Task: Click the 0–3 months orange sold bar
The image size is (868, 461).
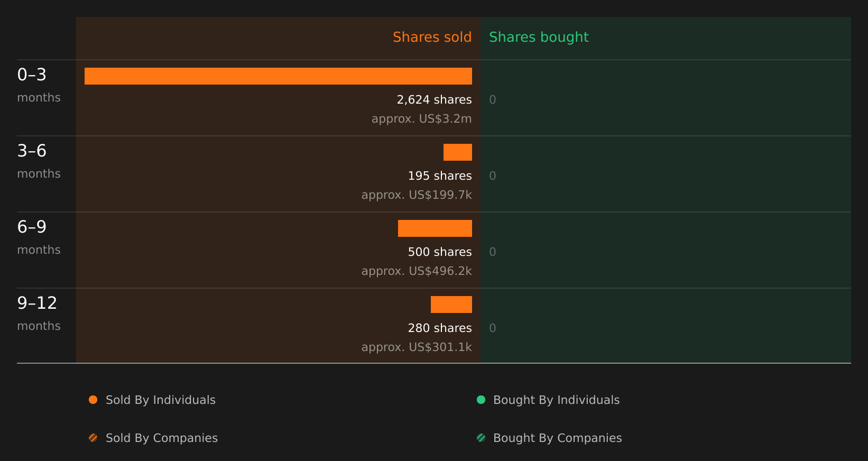Action: pos(278,76)
